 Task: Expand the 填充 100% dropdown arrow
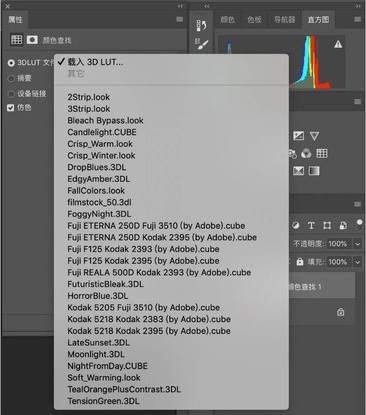click(357, 262)
